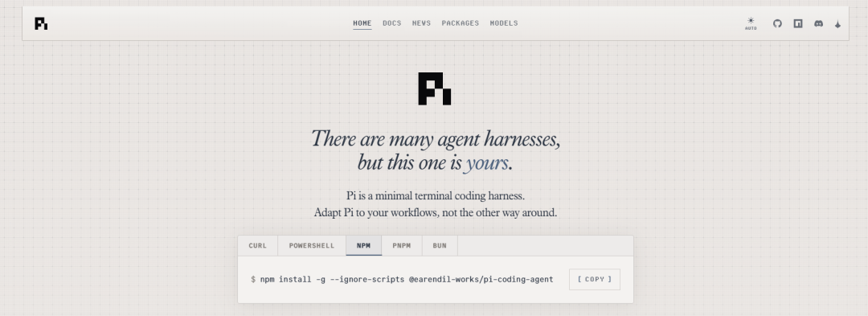
Task: Select the NPM install tab
Action: (364, 246)
